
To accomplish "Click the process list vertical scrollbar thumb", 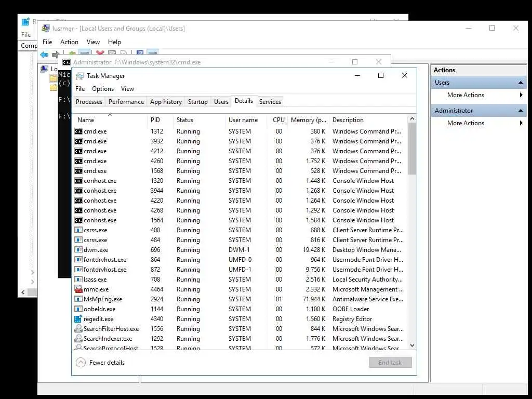I will coord(412,149).
